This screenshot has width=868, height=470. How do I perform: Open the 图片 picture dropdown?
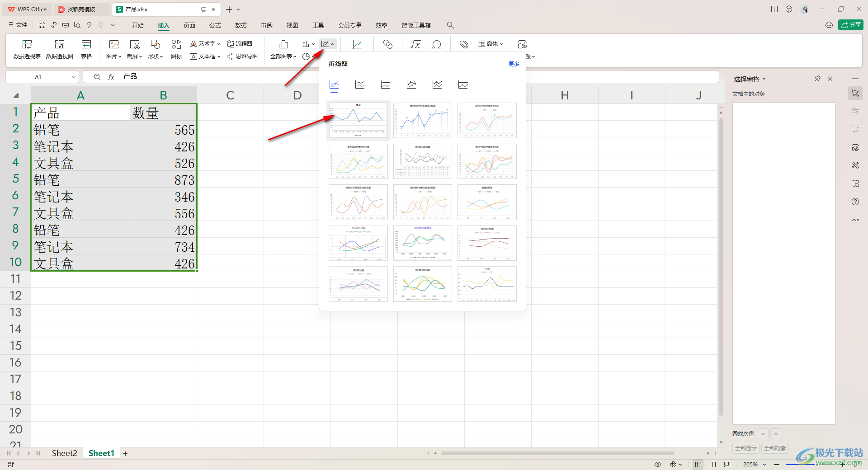pos(113,56)
